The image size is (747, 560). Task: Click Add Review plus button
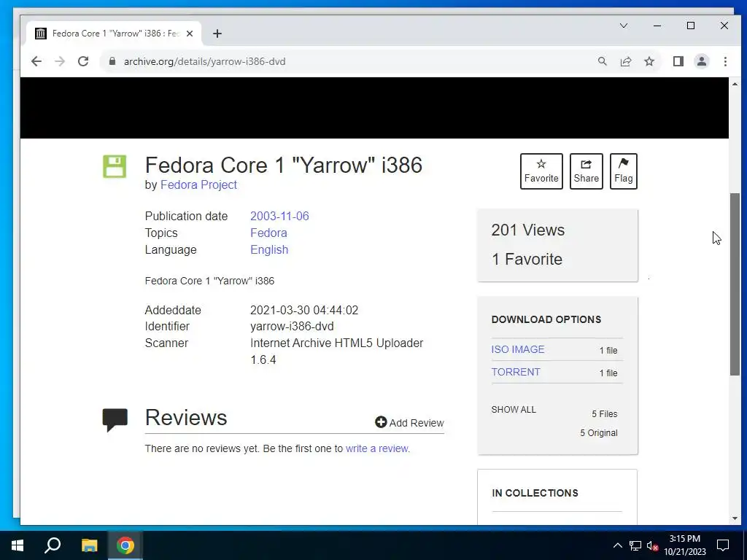[x=409, y=422]
